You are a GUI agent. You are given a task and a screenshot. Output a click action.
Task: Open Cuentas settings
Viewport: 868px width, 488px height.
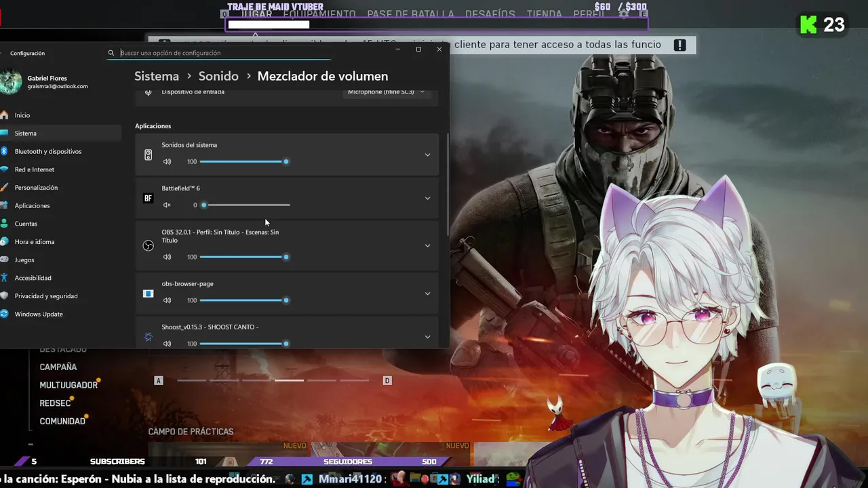(60, 224)
